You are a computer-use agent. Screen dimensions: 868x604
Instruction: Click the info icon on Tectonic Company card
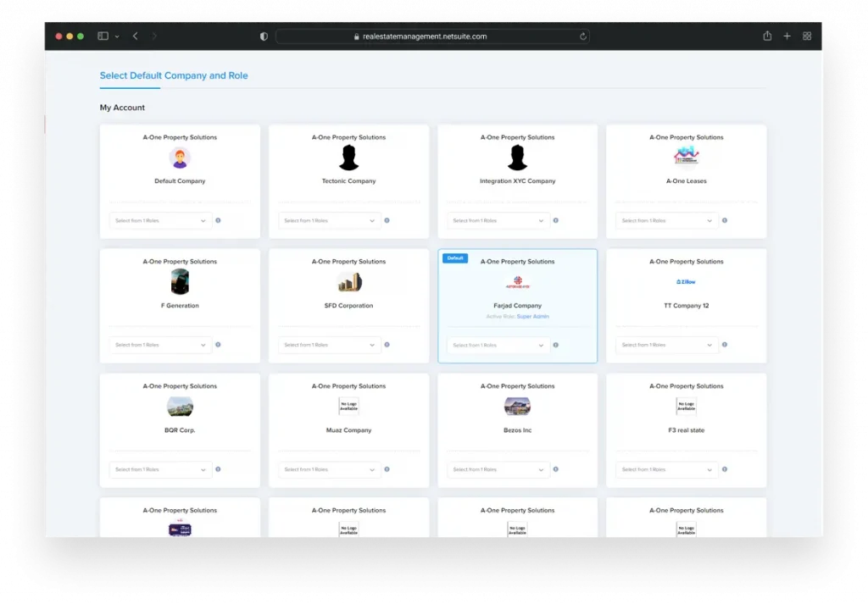click(387, 220)
